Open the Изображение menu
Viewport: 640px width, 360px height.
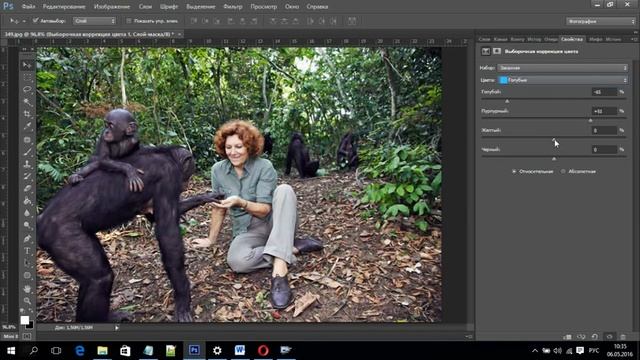(x=112, y=7)
